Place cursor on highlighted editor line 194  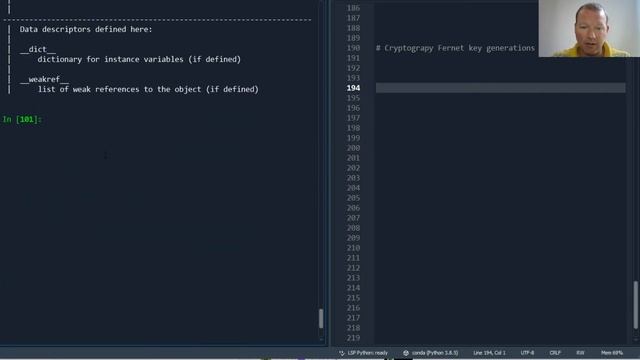tap(500, 88)
